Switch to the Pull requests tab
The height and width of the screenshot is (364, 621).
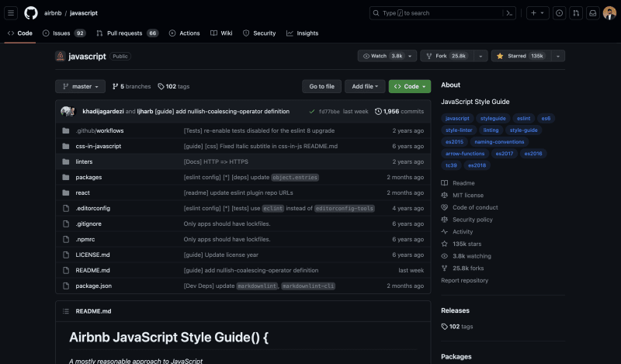click(127, 33)
